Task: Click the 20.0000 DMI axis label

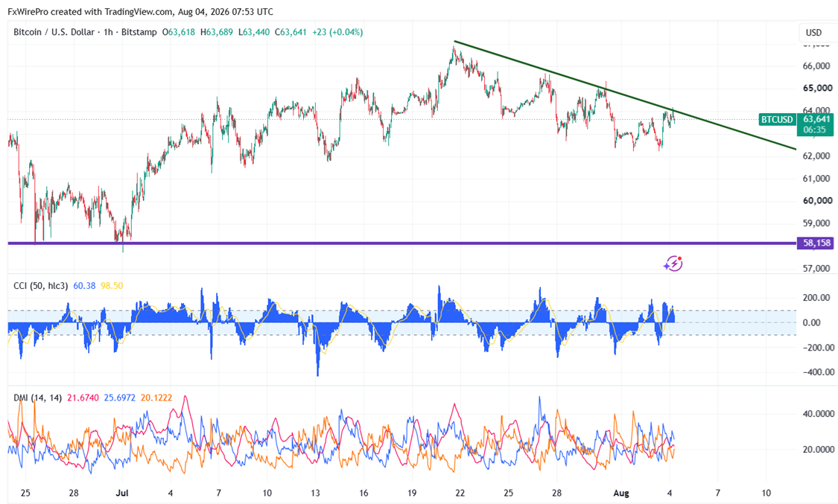Action: click(x=818, y=450)
